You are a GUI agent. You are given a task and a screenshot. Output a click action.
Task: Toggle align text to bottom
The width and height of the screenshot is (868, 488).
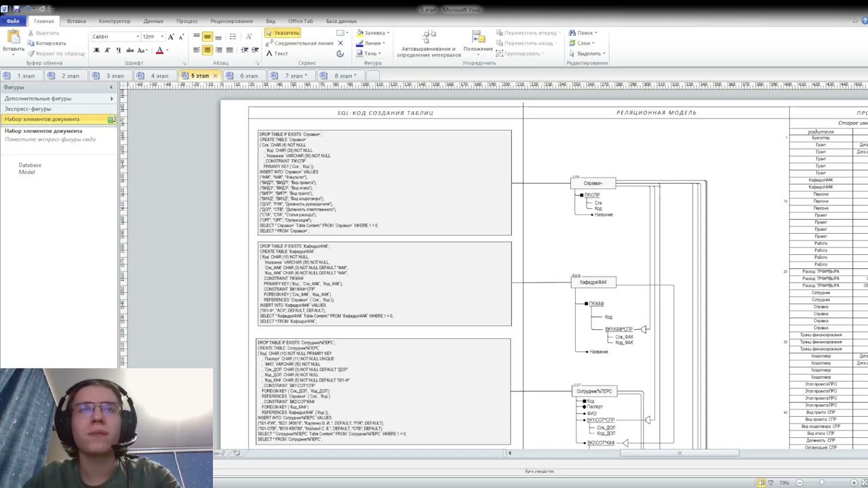[x=218, y=37]
